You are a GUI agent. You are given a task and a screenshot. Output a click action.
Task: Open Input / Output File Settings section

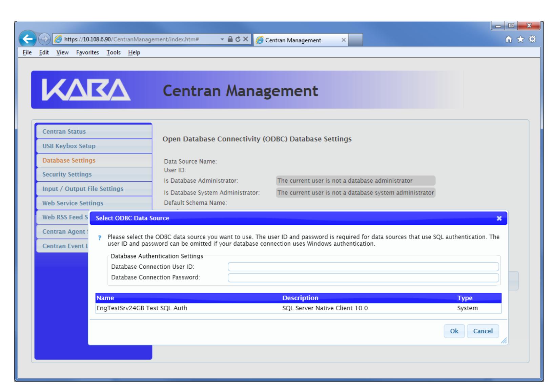[x=94, y=189]
